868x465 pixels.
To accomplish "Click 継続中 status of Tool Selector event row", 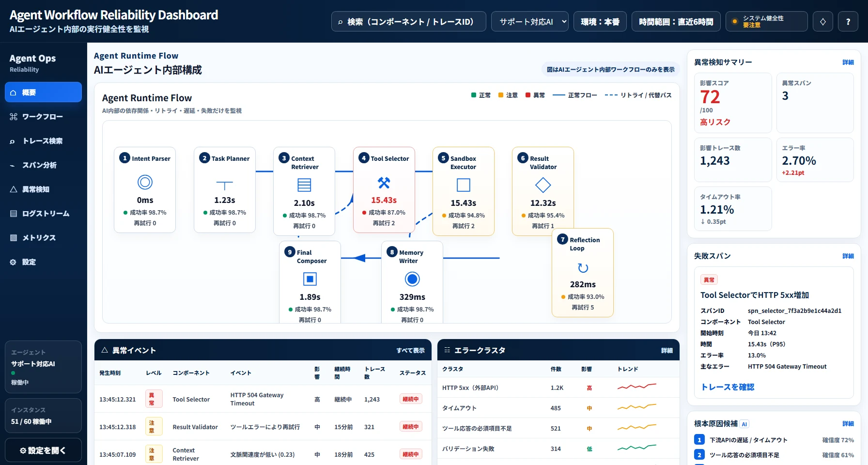I will [410, 399].
